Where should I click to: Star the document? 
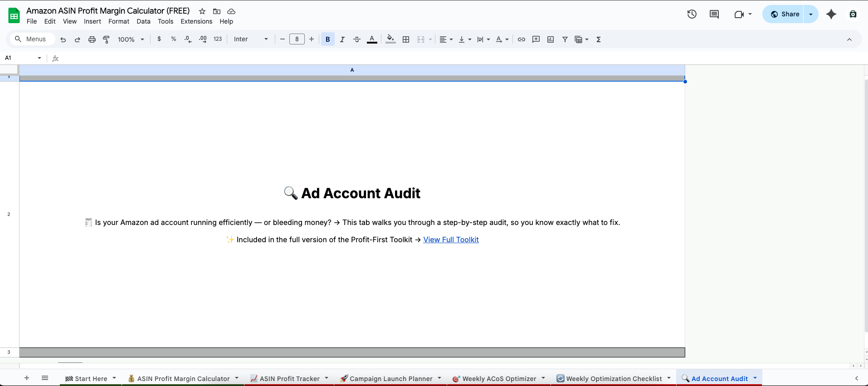[x=202, y=11]
